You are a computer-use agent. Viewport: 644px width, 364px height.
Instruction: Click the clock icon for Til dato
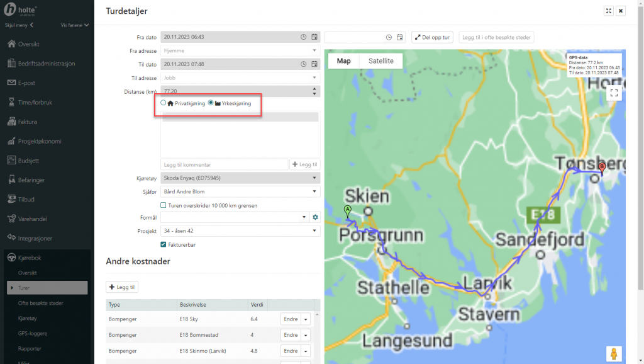click(304, 64)
